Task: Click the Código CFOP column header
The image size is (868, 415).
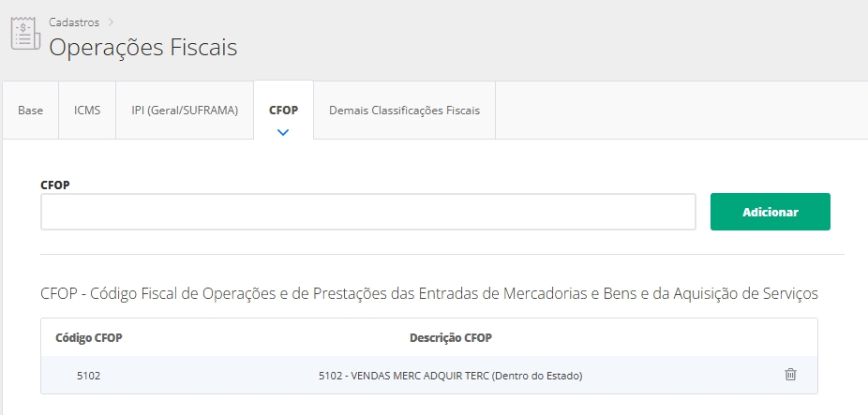Action: tap(89, 337)
